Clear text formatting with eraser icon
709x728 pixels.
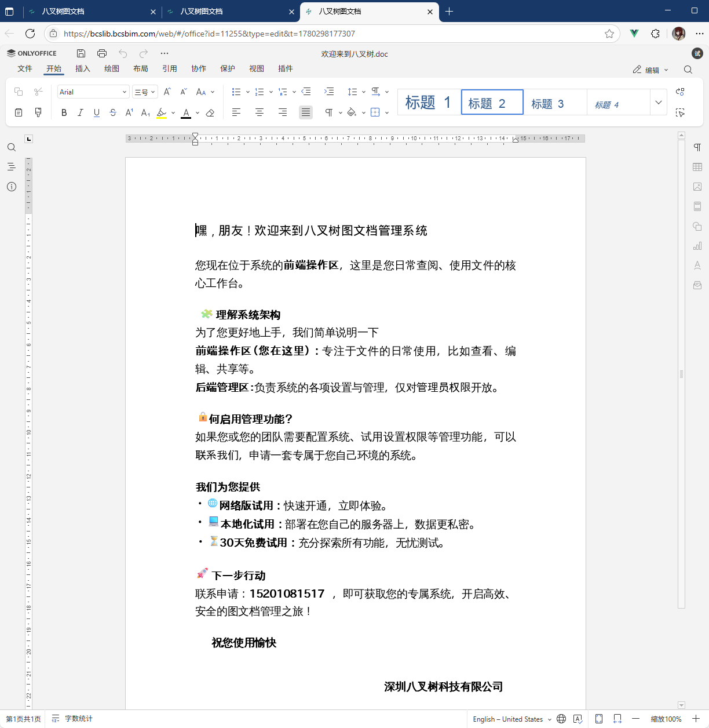pos(210,112)
